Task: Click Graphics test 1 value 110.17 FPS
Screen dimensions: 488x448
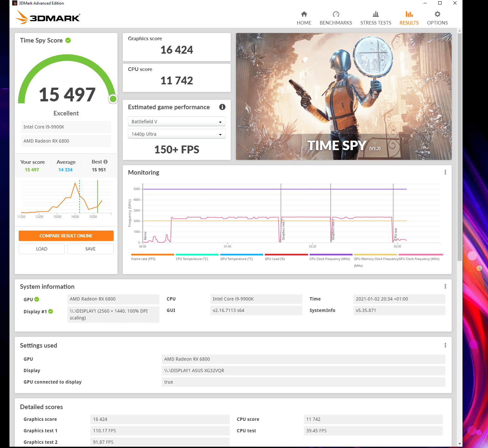Action: 160,431
